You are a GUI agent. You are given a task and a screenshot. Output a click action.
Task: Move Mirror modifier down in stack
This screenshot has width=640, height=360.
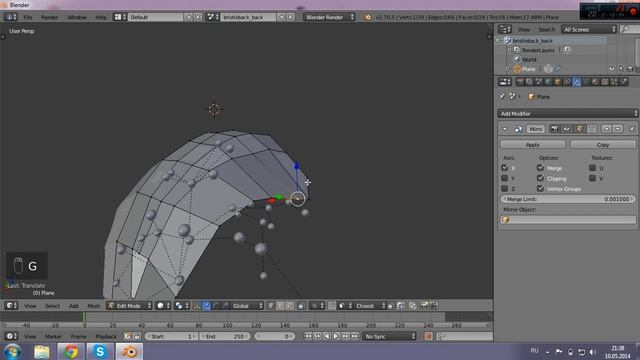(618, 129)
